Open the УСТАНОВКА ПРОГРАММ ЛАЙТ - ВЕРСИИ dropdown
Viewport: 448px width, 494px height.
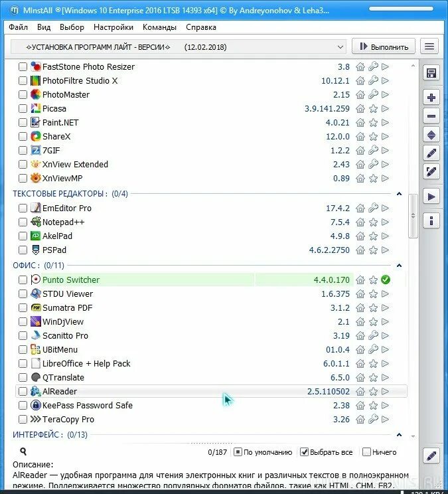coord(179,47)
